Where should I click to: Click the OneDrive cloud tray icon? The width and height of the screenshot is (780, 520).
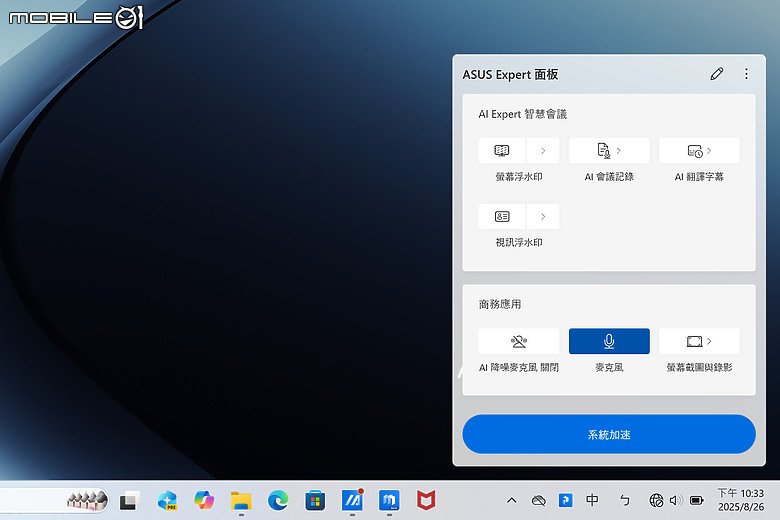pyautogui.click(x=538, y=501)
